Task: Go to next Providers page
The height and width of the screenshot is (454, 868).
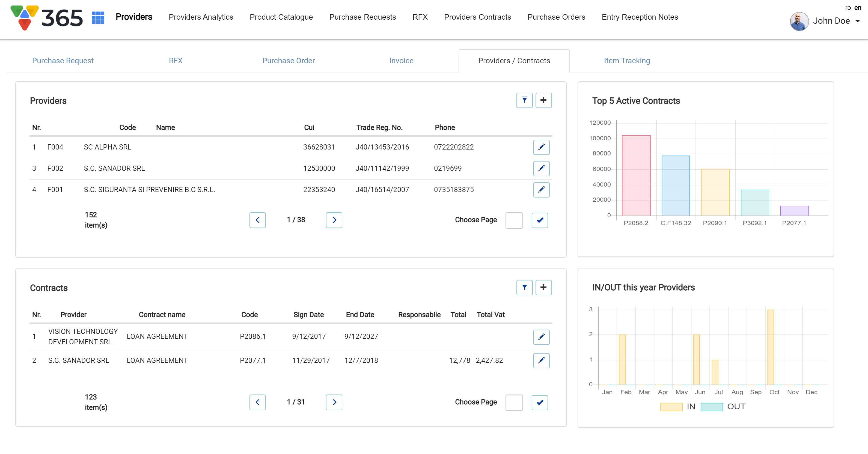Action: point(334,220)
